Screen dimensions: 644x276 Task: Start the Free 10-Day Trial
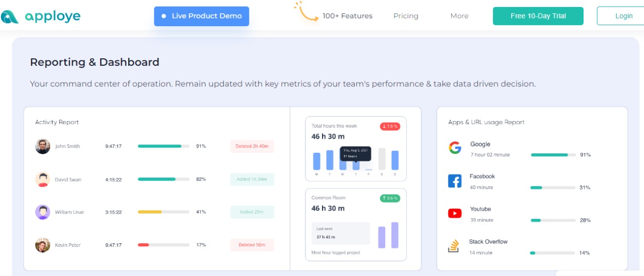pos(538,16)
